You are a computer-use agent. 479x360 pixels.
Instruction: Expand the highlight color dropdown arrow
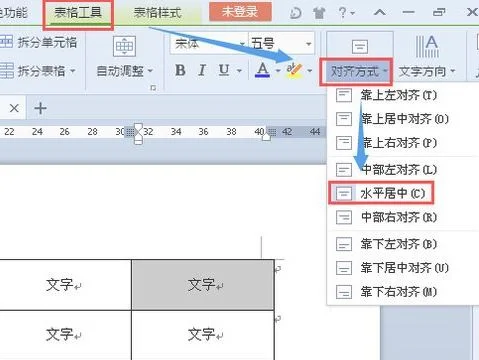pos(309,71)
